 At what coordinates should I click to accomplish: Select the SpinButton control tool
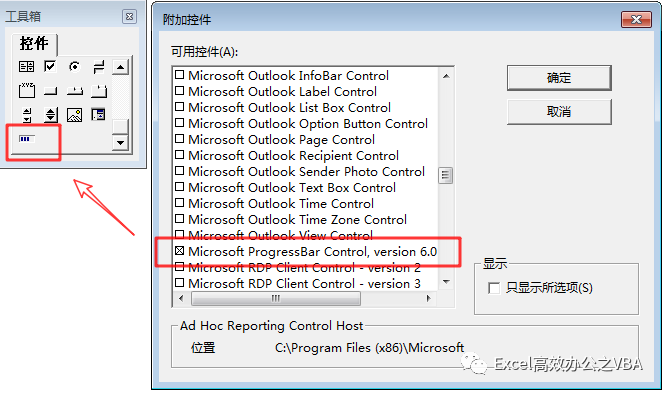(x=51, y=115)
